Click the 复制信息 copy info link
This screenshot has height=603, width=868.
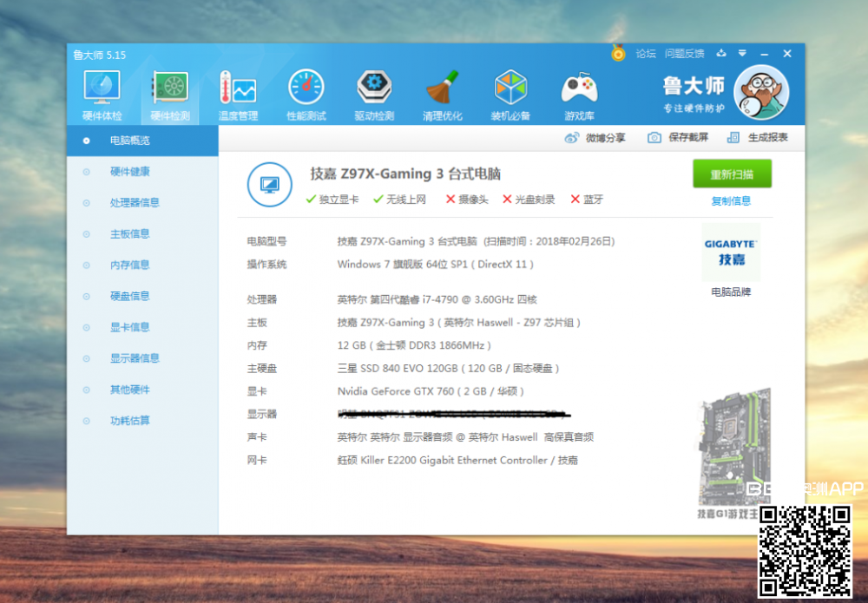(731, 200)
